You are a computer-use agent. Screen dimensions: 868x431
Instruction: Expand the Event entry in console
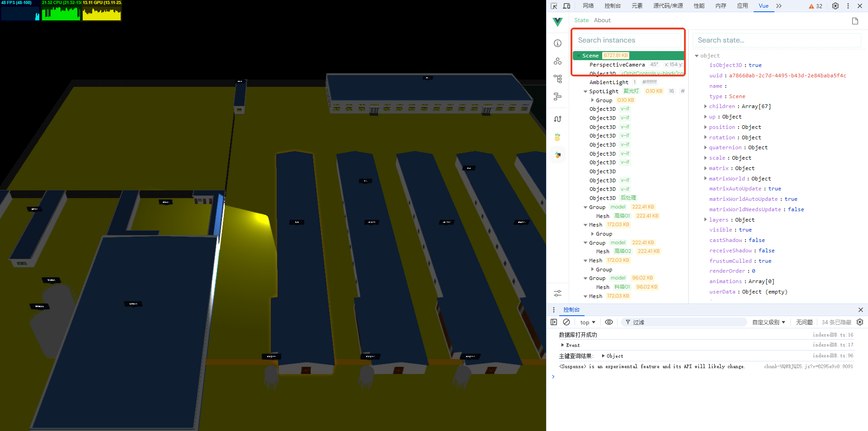coord(563,345)
